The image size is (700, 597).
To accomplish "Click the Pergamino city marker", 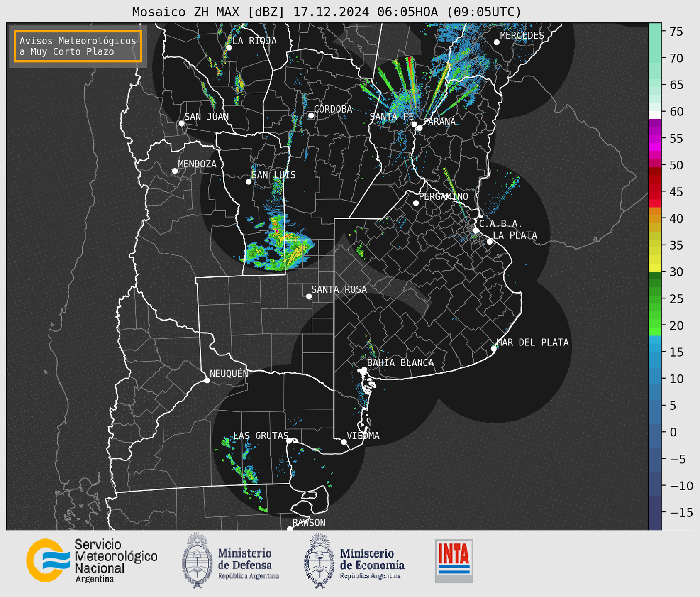I will 416,203.
